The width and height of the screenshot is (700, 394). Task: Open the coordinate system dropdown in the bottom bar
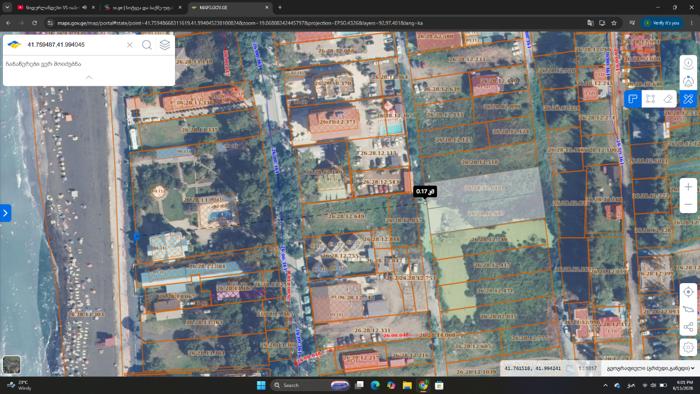(x=650, y=368)
